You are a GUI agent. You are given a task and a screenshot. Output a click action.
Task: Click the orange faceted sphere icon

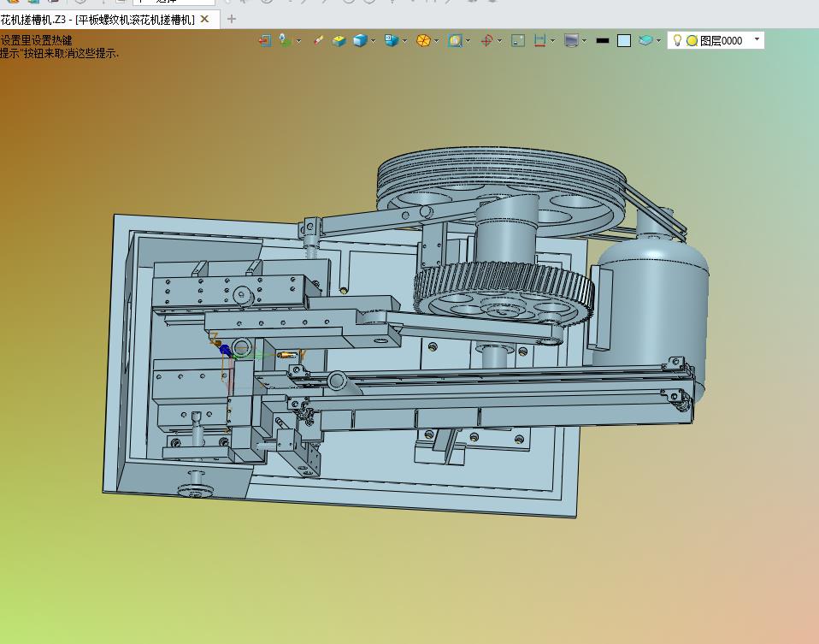423,41
